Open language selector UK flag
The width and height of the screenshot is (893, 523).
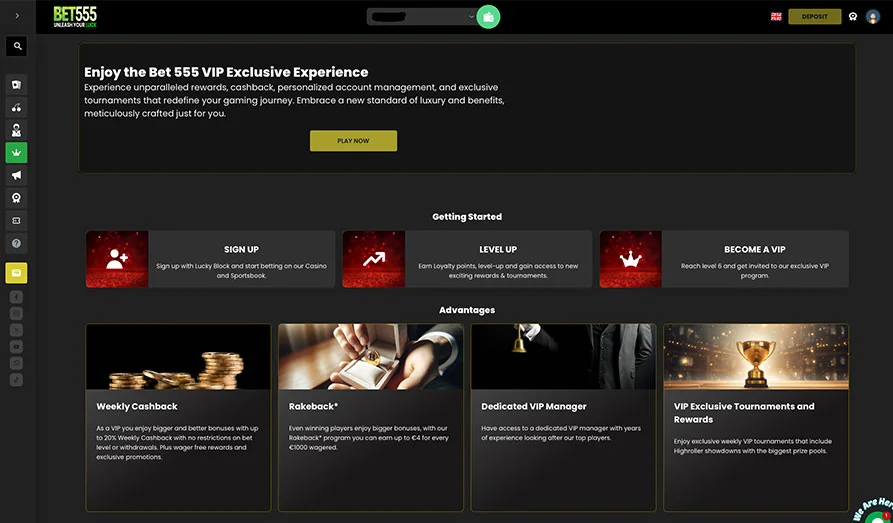click(776, 17)
